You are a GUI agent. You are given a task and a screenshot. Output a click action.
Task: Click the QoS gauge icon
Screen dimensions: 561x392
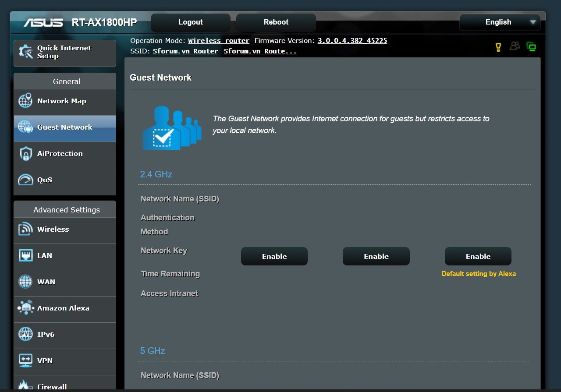click(25, 180)
